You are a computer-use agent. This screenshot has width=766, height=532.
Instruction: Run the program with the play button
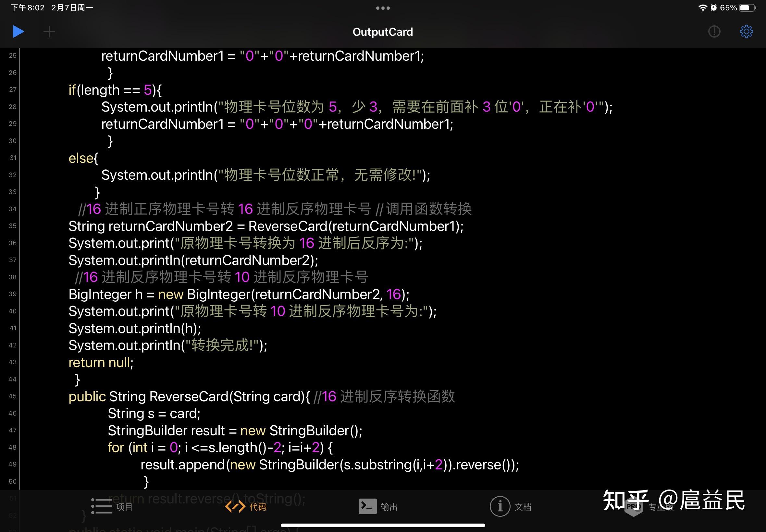tap(18, 32)
